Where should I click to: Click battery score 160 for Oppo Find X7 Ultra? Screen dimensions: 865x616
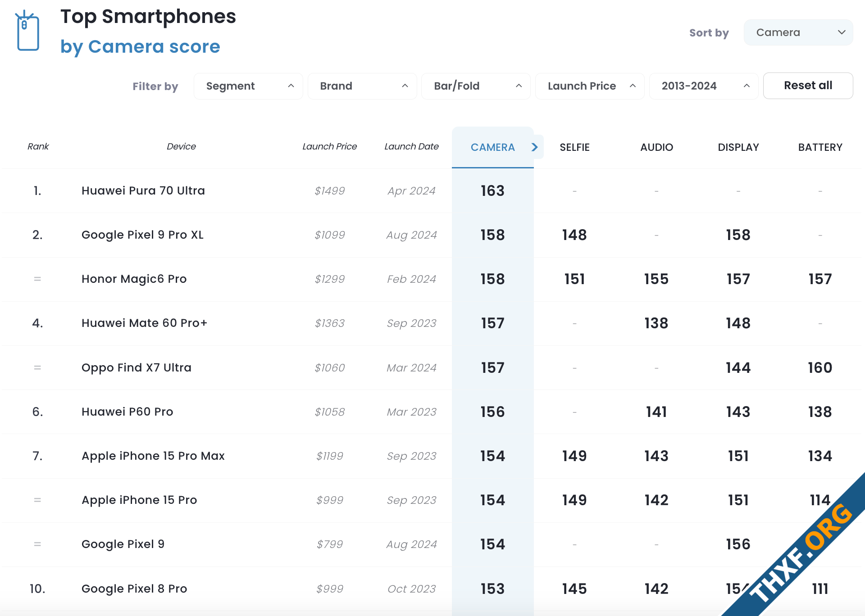tap(820, 367)
